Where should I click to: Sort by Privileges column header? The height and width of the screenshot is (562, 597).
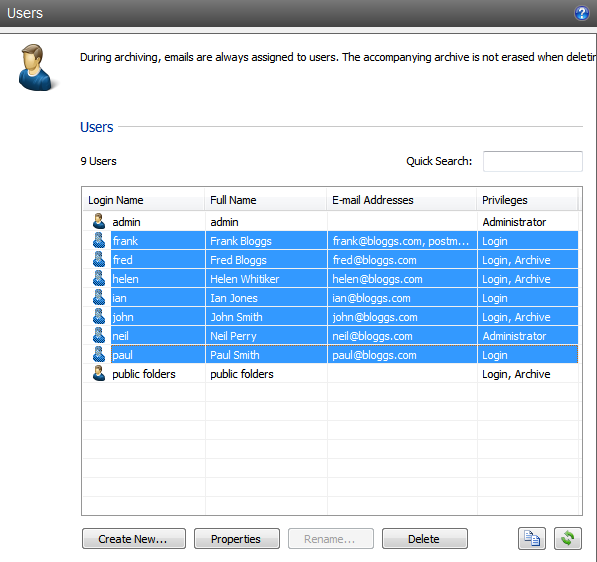(527, 200)
